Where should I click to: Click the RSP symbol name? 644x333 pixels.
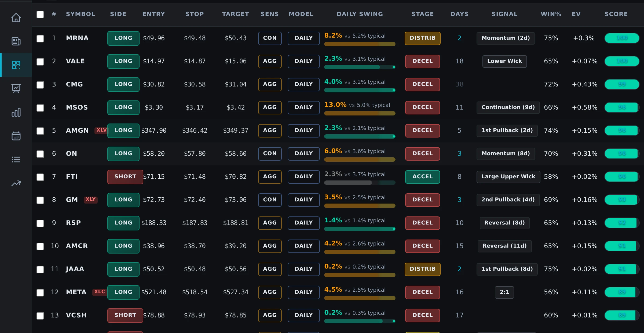(74, 223)
